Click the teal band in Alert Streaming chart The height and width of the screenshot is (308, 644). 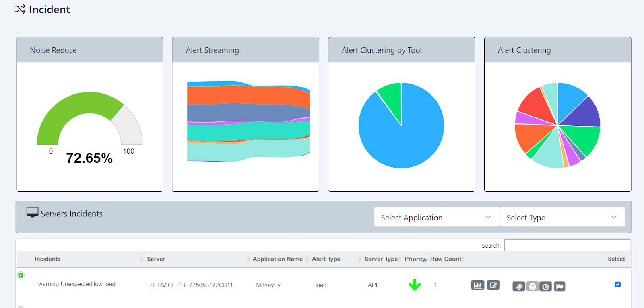[x=248, y=131]
